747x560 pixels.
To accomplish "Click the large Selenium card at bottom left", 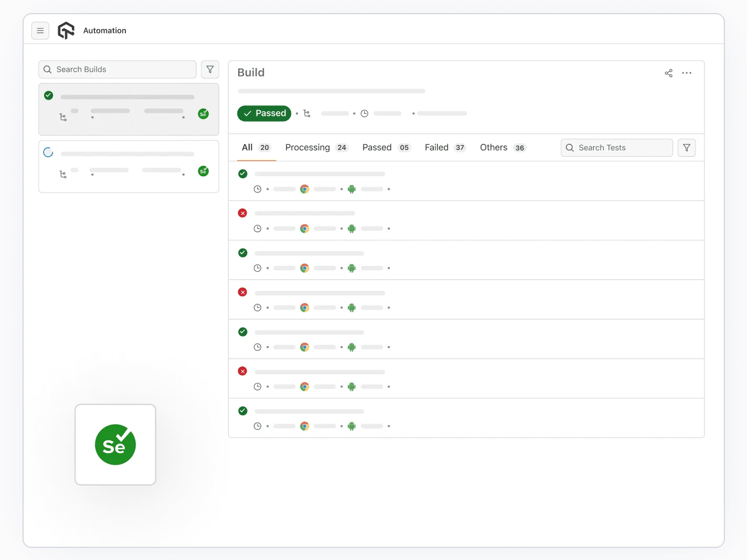I will (115, 445).
